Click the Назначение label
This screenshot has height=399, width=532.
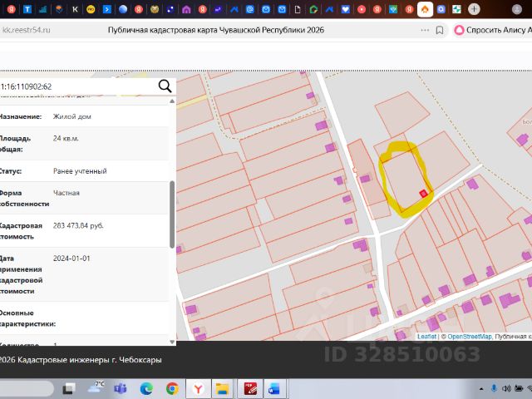[x=20, y=116]
